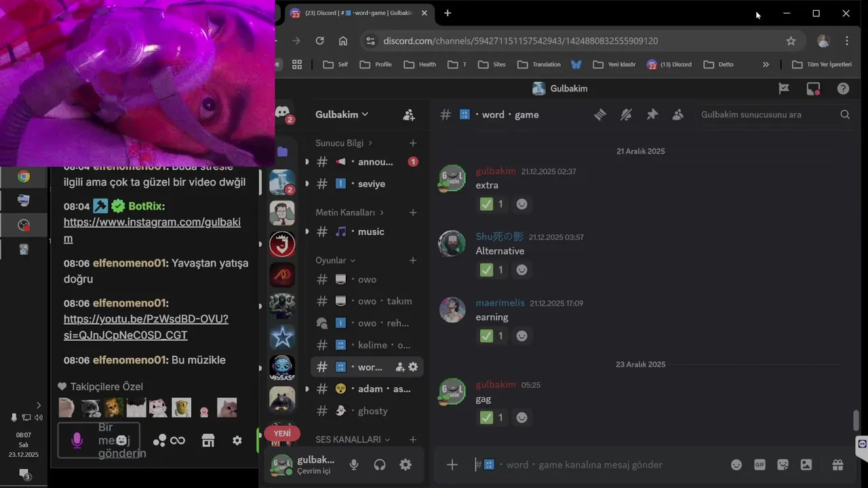Image resolution: width=868 pixels, height=488 pixels.
Task: Open Discord user settings gear
Action: pyautogui.click(x=406, y=464)
